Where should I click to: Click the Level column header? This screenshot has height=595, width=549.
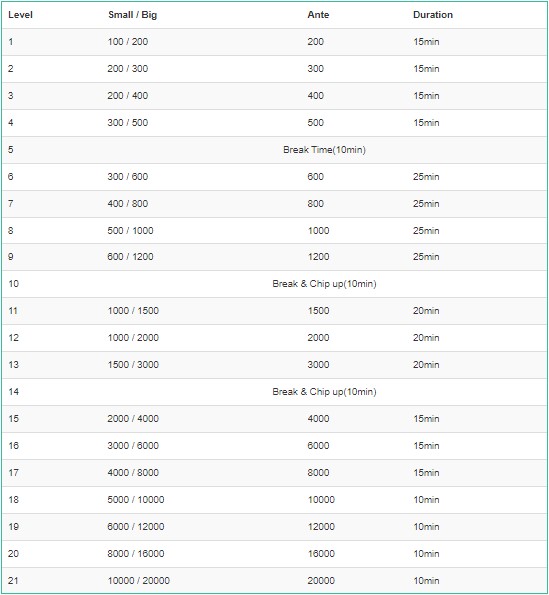(x=20, y=15)
